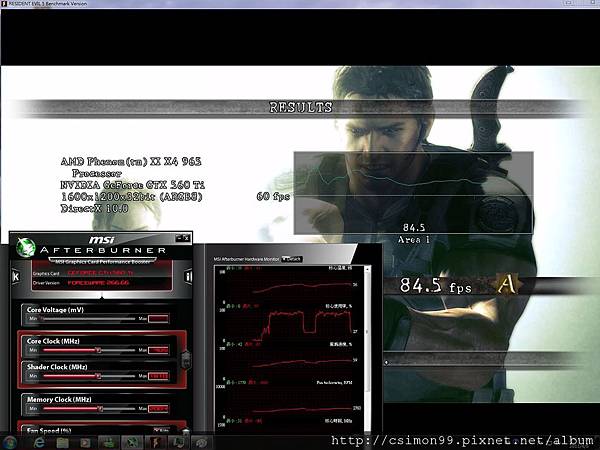Image resolution: width=600 pixels, height=450 pixels.
Task: Click the fan tachometer RPM graph
Action: 289,400
